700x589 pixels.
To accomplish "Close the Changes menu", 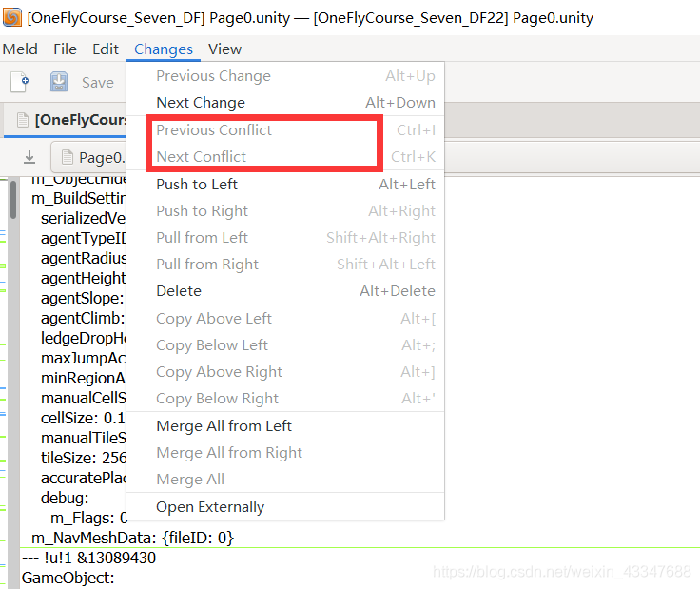I will [x=164, y=49].
